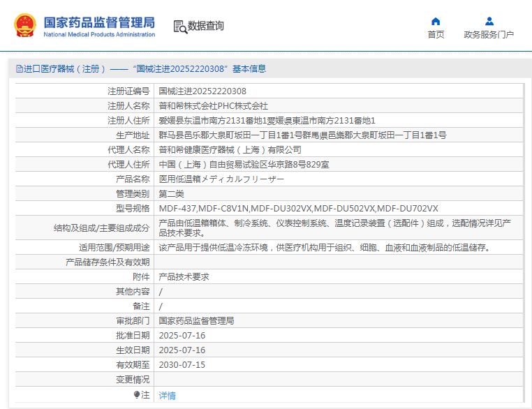This screenshot has width=532, height=409.
Task: Open the 数据查询 menu label
Action: click(x=205, y=26)
